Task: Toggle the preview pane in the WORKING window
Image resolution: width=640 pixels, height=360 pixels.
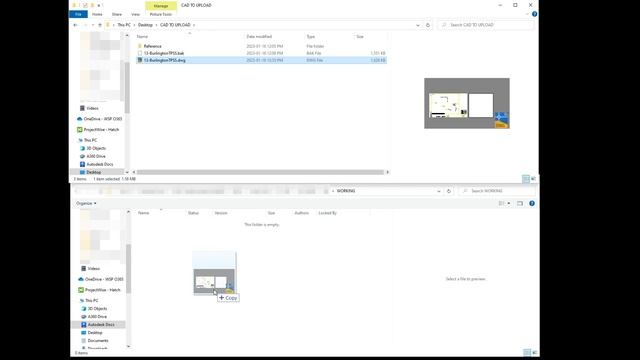Action: [x=520, y=203]
